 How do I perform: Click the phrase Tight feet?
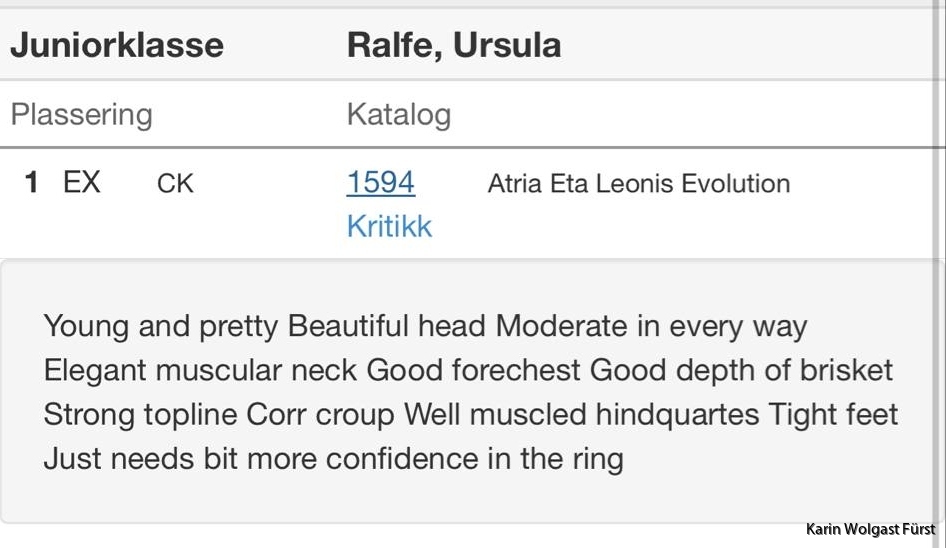tap(833, 415)
